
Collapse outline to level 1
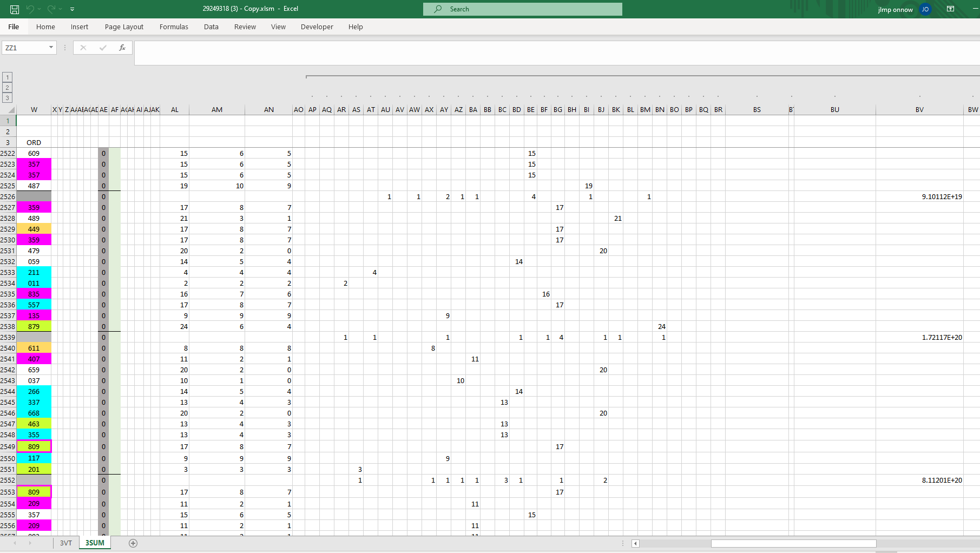tap(7, 76)
